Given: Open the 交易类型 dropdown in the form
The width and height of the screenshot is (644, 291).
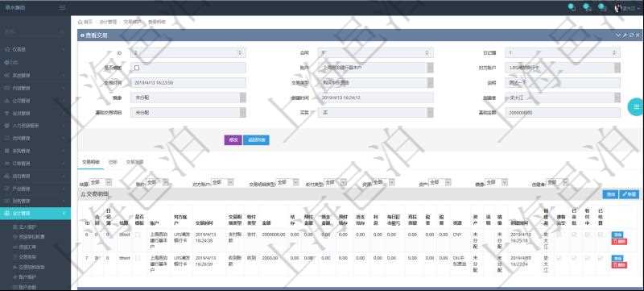Looking at the screenshot, I should click(x=375, y=82).
